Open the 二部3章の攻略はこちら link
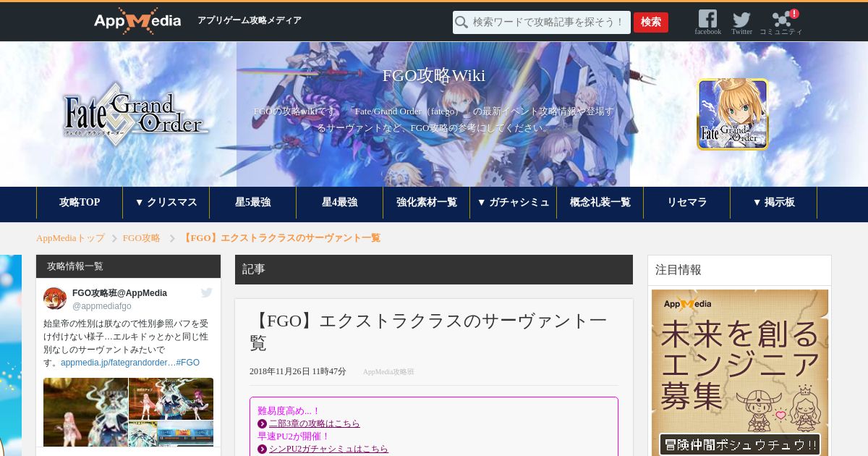 coord(315,424)
